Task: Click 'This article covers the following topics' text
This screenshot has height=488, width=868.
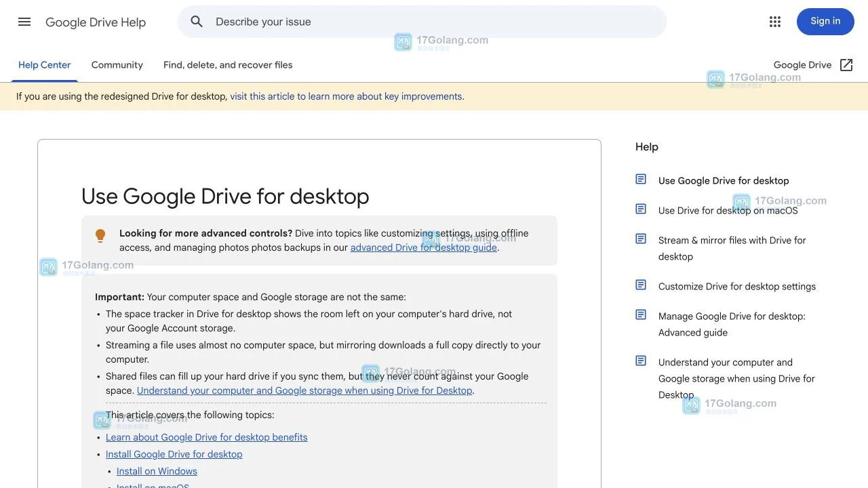Action: 190,415
